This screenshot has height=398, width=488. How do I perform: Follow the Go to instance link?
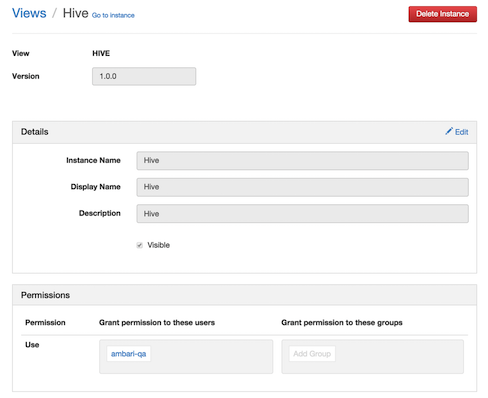tap(113, 15)
